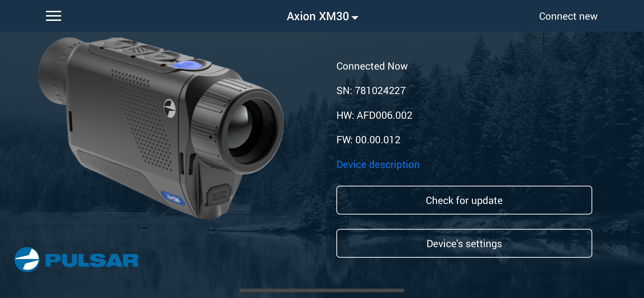644x298 pixels.
Task: Click the Connected Now status label
Action: point(372,66)
